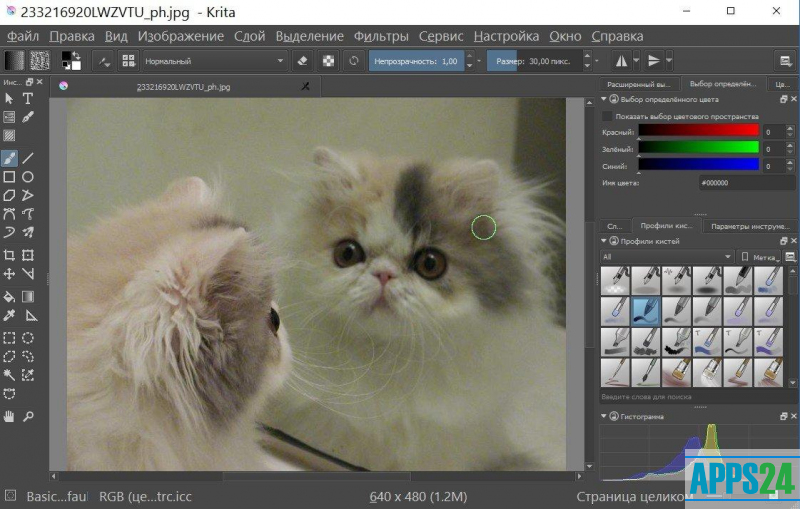The image size is (800, 509).
Task: Open the workspace chooser toolbar button
Action: pyautogui.click(x=786, y=61)
